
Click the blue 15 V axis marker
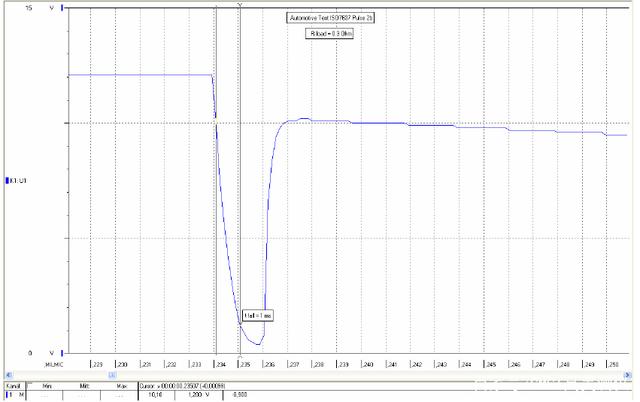[62, 8]
